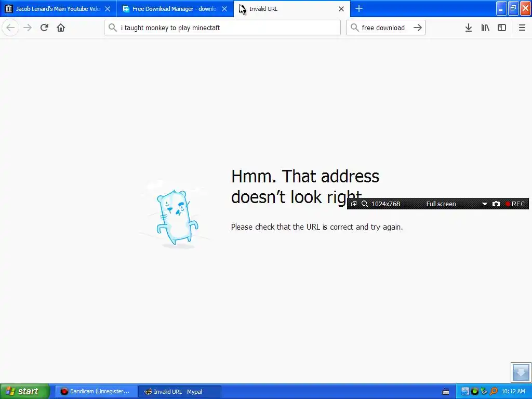Take a screenshot with Bandicam camera icon
Screen dimensions: 532x399
click(x=496, y=204)
